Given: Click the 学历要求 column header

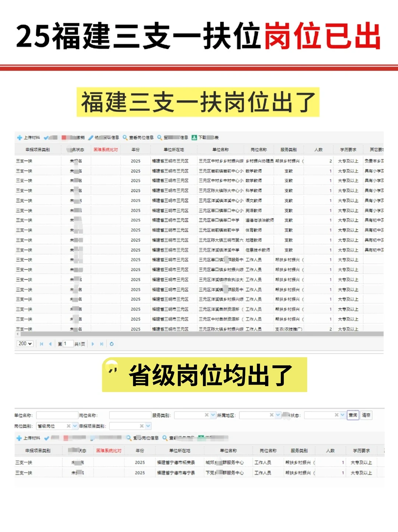Looking at the screenshot, I should click(348, 149).
